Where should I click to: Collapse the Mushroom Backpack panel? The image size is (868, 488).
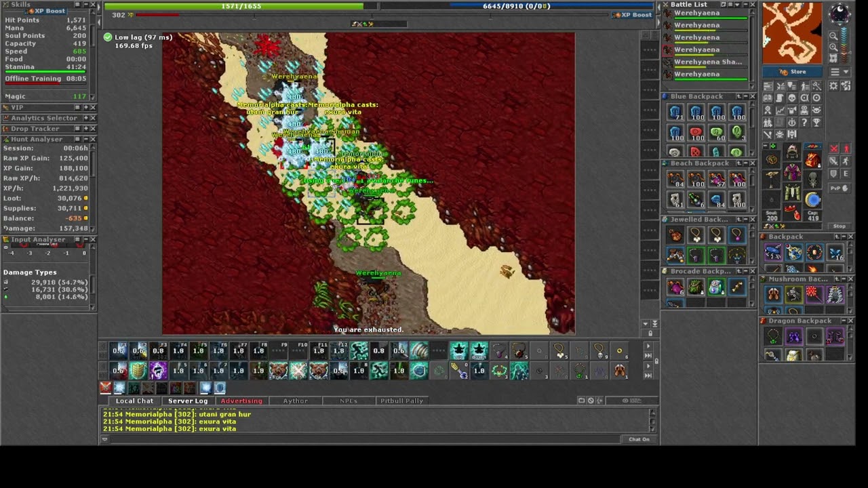(844, 279)
